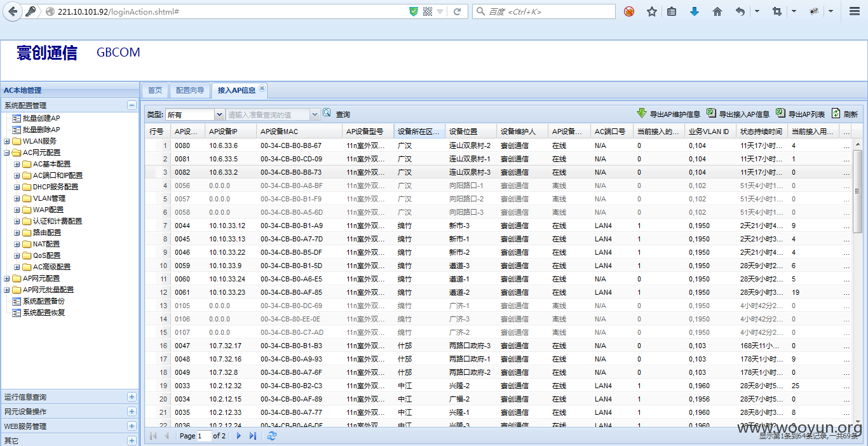Click page number input box

204,436
